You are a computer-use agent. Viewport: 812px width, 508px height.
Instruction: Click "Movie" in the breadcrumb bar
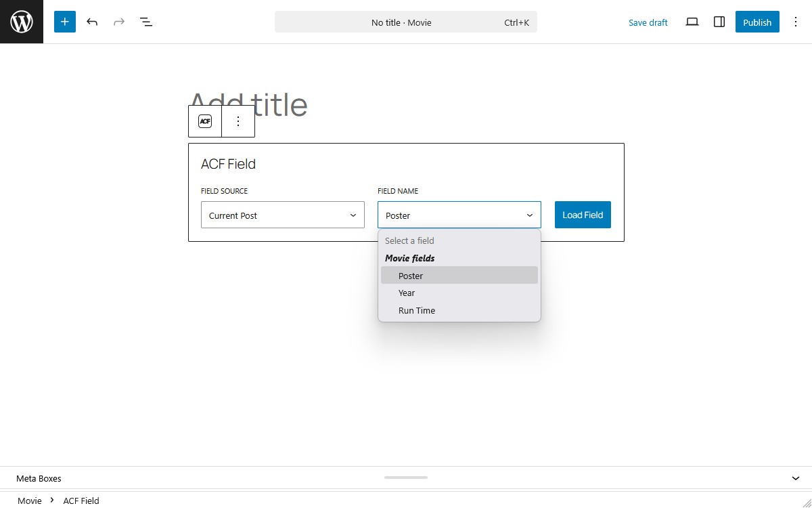coord(28,500)
